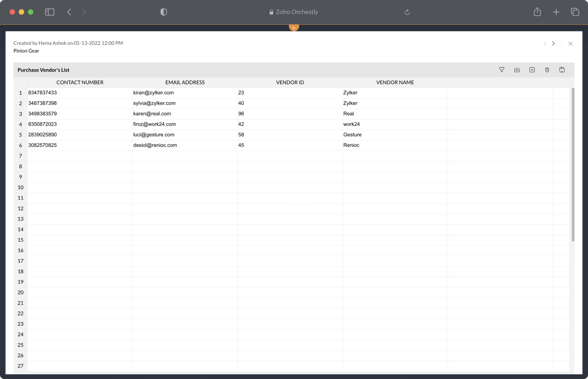This screenshot has width=588, height=379.
Task: Click the save sheet icon
Action: point(562,70)
